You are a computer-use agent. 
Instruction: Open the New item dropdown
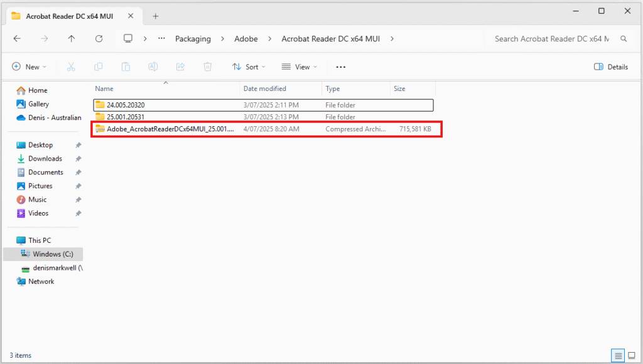coord(29,67)
